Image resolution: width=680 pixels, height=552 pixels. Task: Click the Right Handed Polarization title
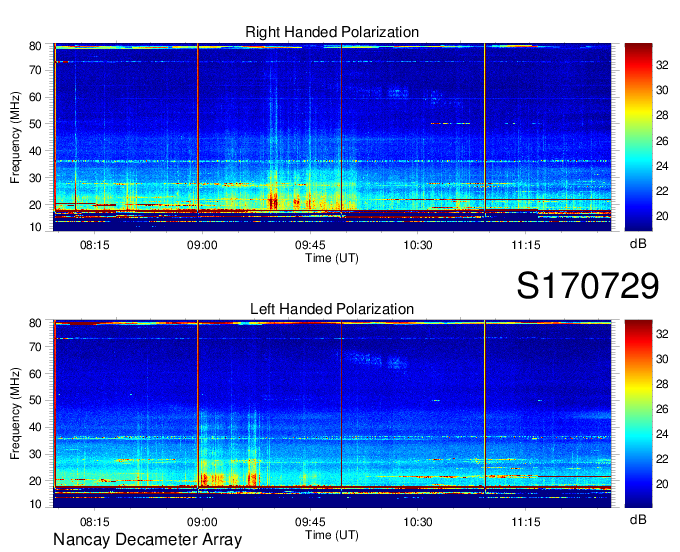332,32
